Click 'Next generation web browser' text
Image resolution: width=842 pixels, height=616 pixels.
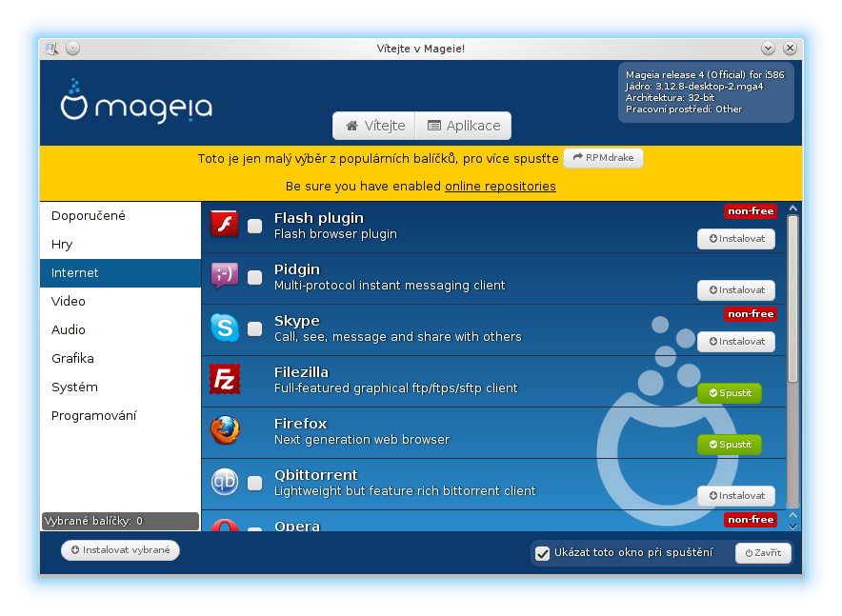pos(362,440)
